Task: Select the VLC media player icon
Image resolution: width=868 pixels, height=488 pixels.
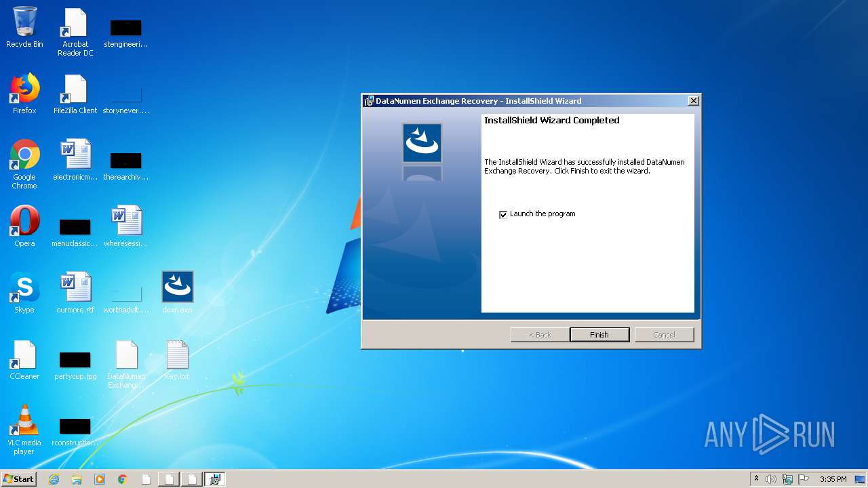Action: tap(24, 430)
